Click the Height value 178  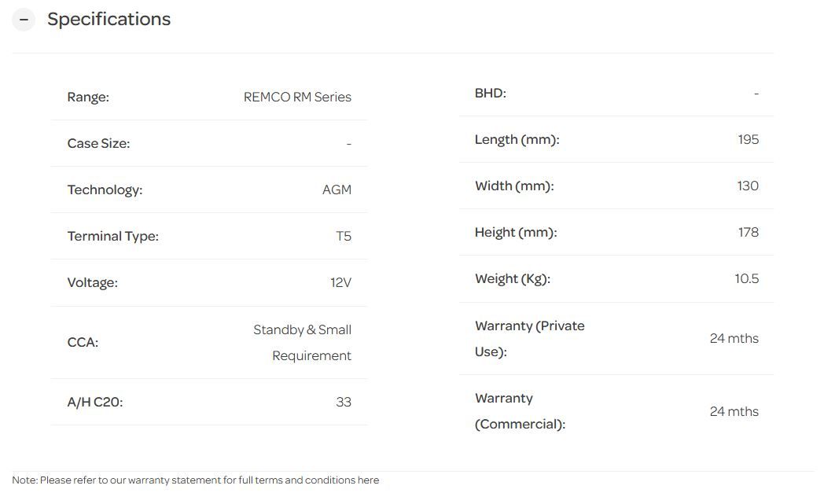748,233
